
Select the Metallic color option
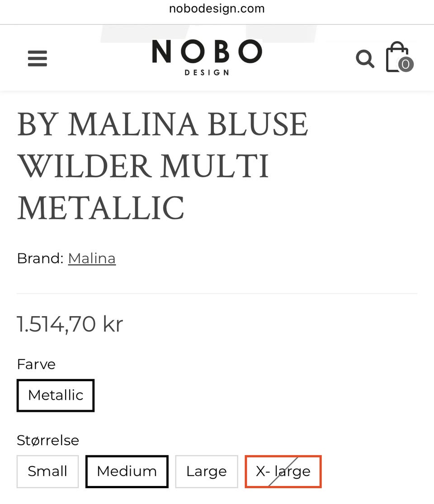[x=56, y=395]
